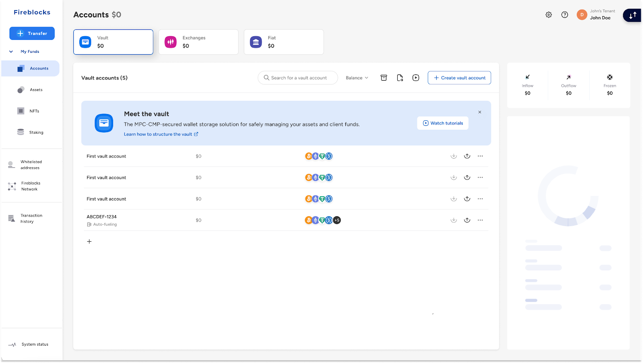The image size is (644, 363).
Task: Click the Fiat card bank icon
Action: pyautogui.click(x=256, y=42)
